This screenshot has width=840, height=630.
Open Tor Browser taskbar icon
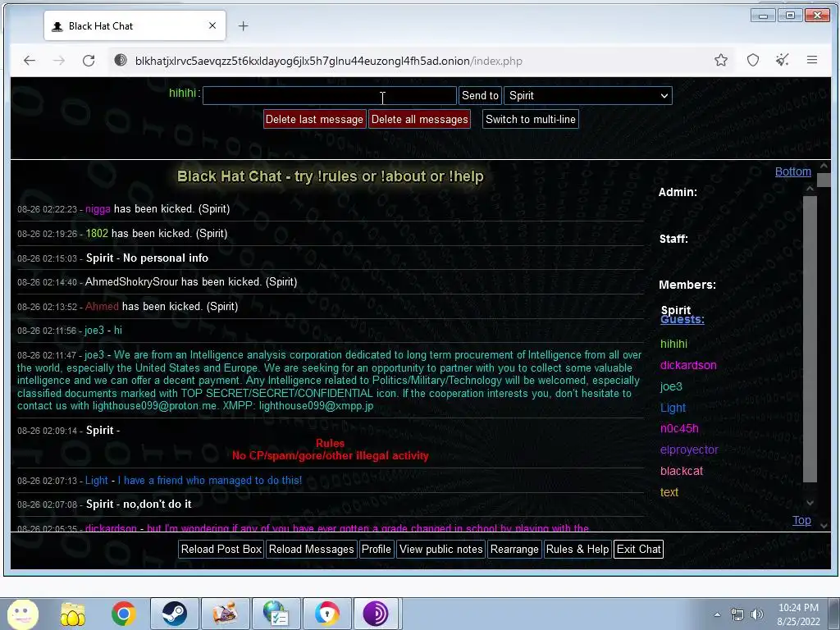coord(376,614)
